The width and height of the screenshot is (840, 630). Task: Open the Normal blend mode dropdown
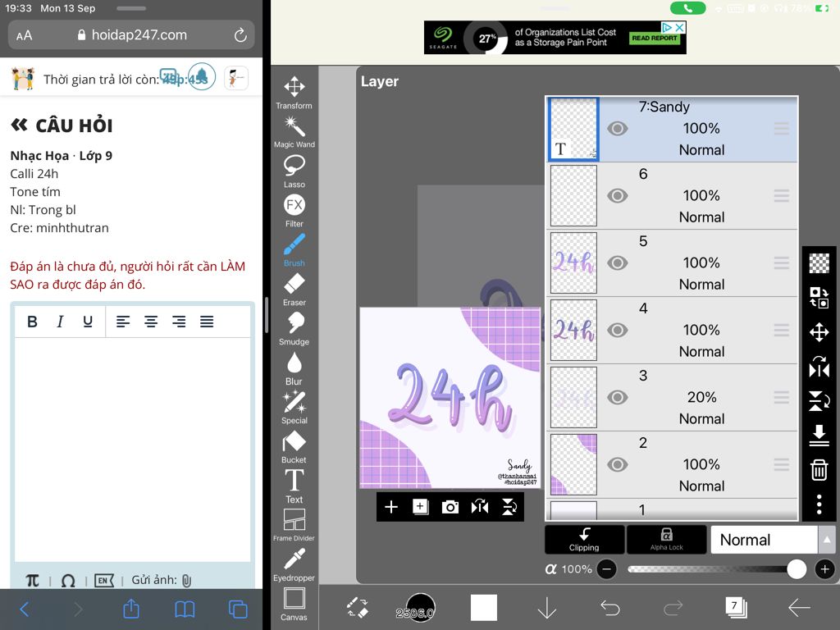pyautogui.click(x=764, y=540)
